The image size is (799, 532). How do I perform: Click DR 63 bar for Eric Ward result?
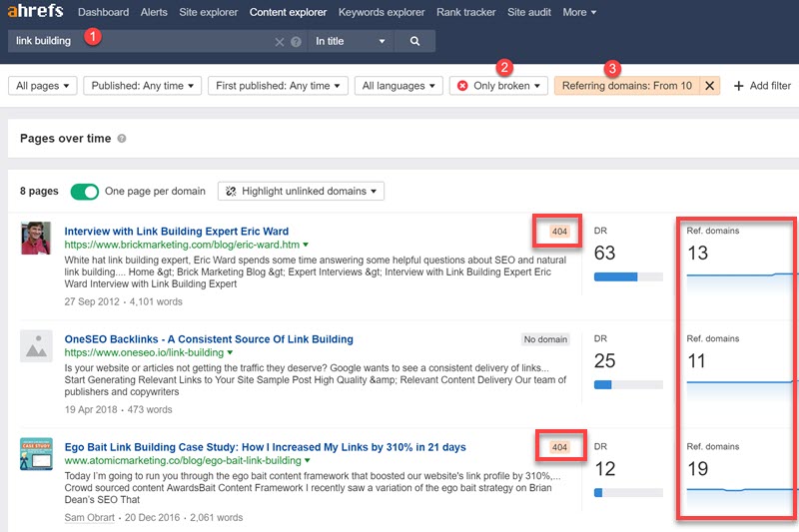pos(628,276)
